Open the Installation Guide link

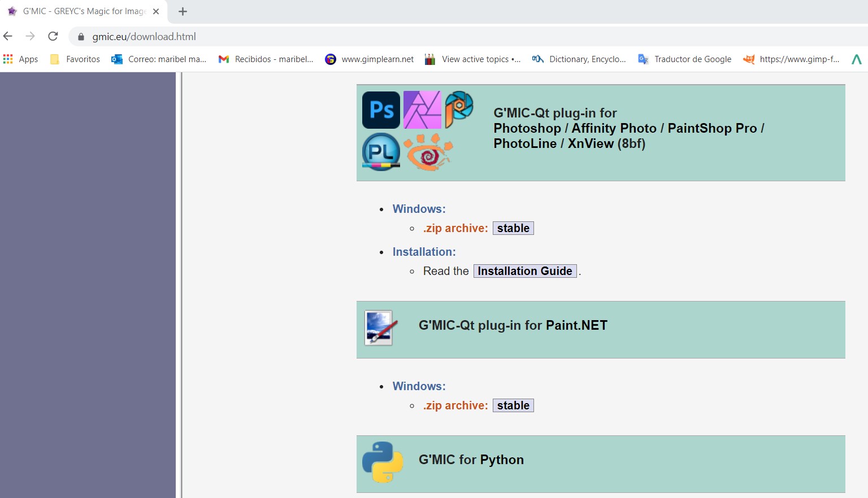(x=525, y=271)
